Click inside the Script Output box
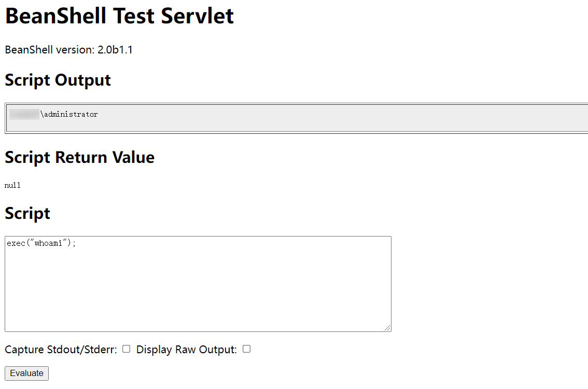Viewport: 588px width, 389px height. point(296,118)
